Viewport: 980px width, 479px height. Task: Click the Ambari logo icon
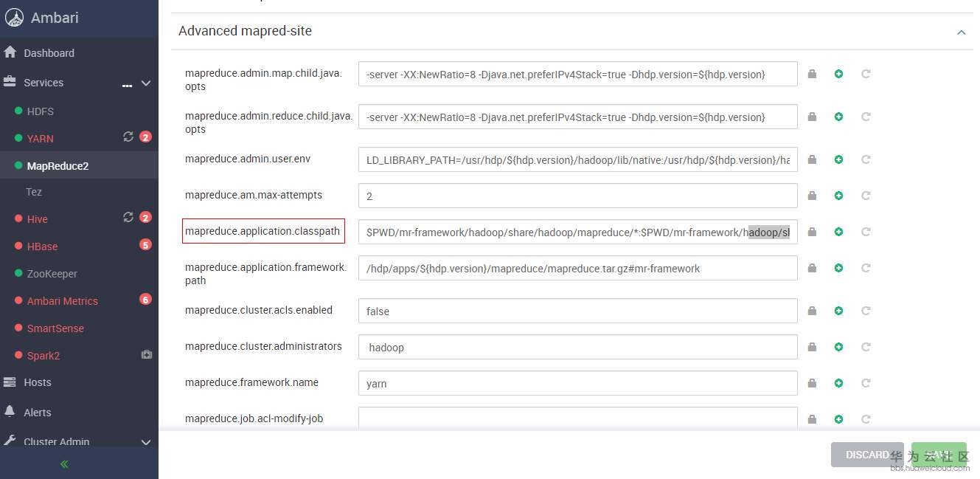(x=15, y=18)
